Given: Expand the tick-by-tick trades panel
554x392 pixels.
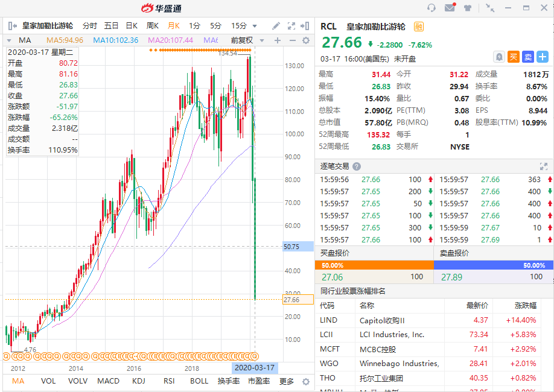Looking at the screenshot, I should [x=543, y=166].
